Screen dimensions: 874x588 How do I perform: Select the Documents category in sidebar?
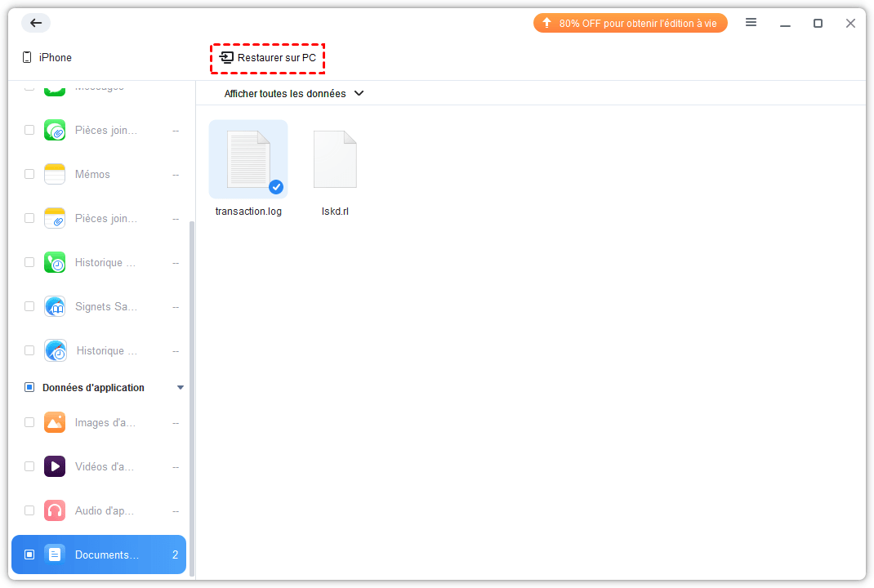pyautogui.click(x=106, y=555)
